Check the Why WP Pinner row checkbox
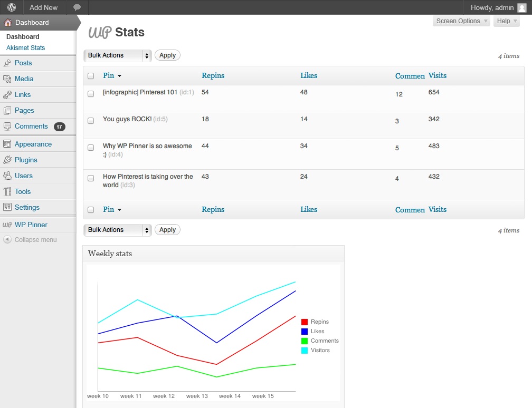Image resolution: width=532 pixels, height=408 pixels. point(91,148)
